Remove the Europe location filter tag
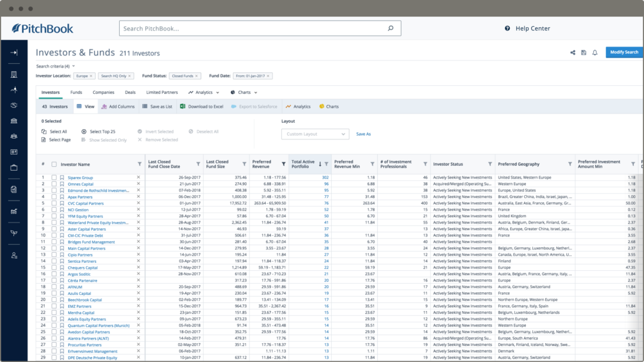Screen dimensions: 644x362 (x=91, y=76)
